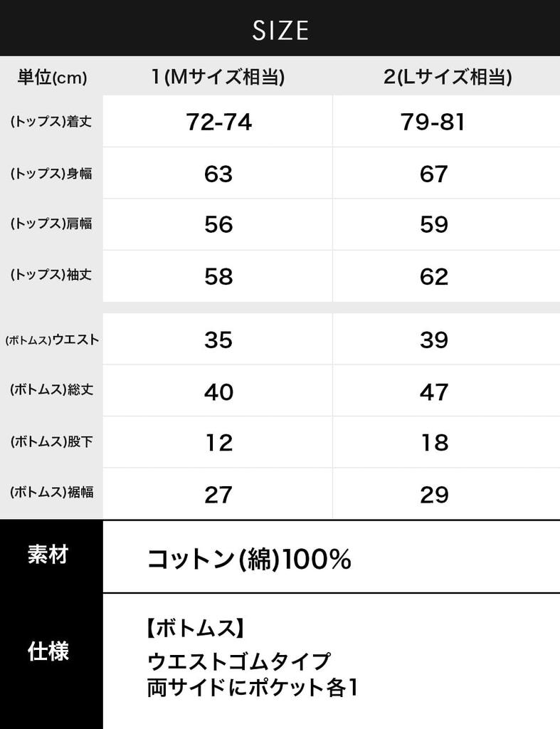Image resolution: width=560 pixels, height=729 pixels.
Task: Click the SIZE title header
Action: [x=280, y=29]
